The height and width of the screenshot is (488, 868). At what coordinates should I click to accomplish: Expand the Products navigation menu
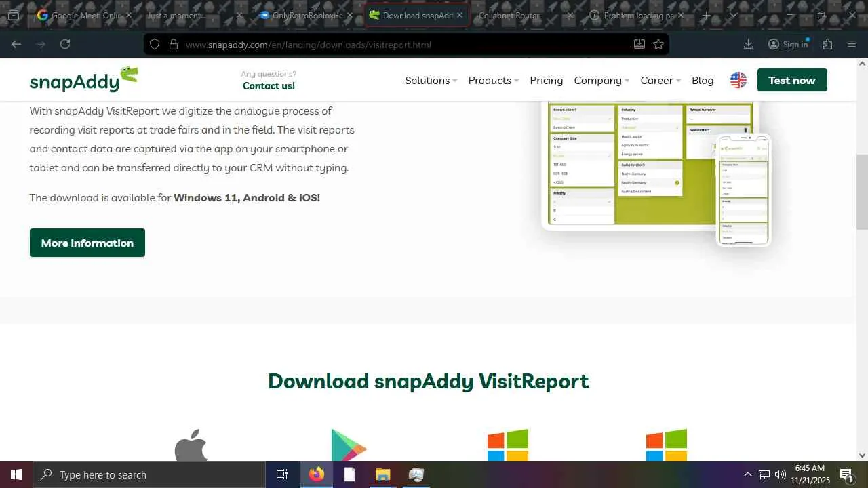pyautogui.click(x=494, y=80)
